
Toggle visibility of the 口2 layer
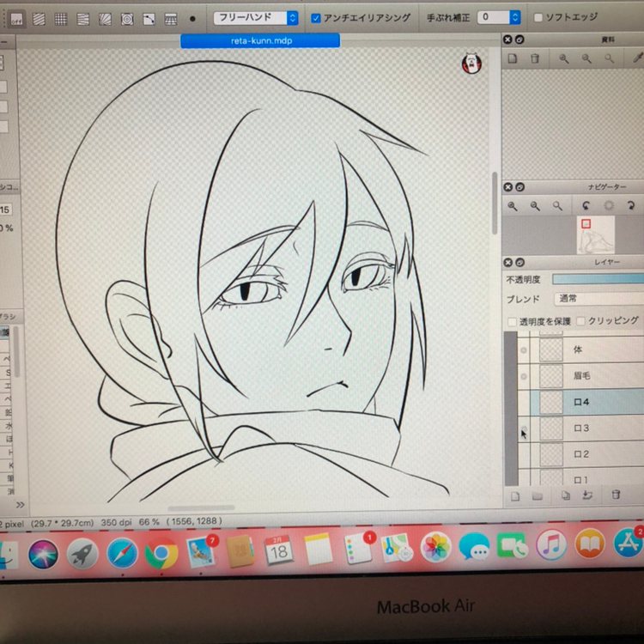tap(524, 454)
